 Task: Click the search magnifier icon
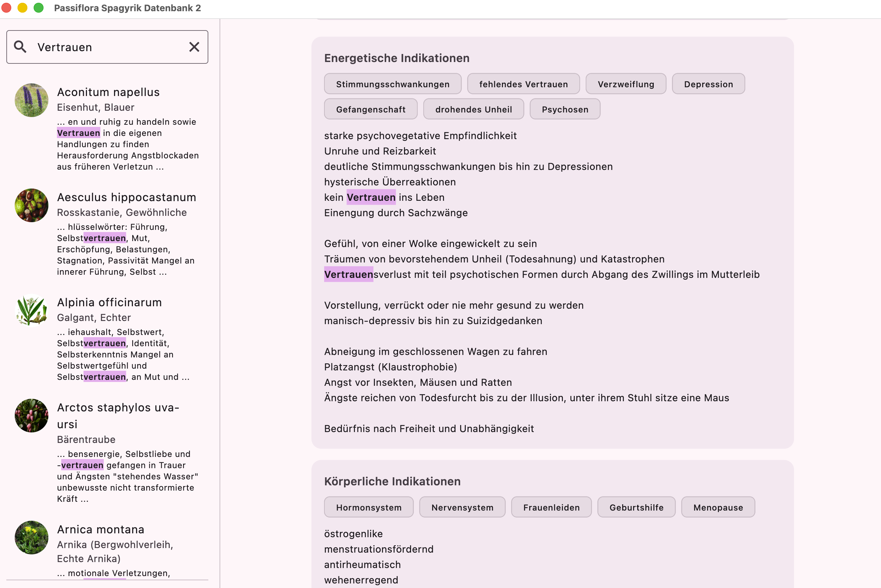pyautogui.click(x=20, y=47)
